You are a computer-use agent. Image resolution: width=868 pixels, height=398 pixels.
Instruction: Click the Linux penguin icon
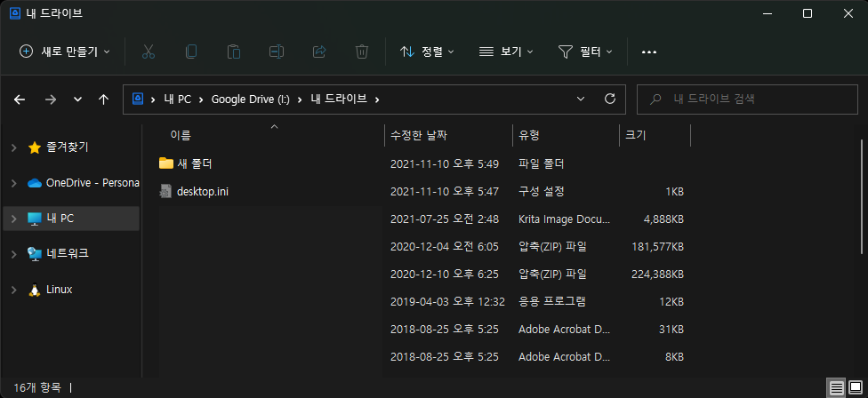(x=35, y=290)
